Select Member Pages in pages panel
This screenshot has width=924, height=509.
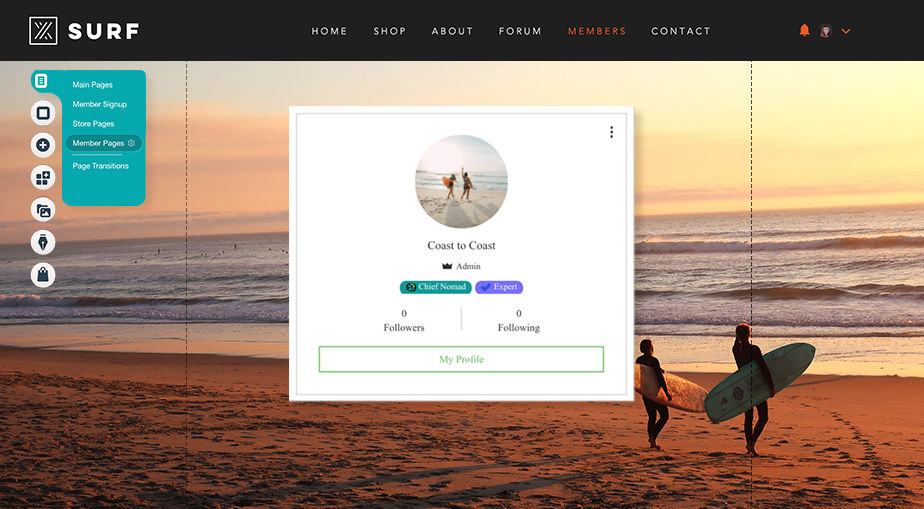[98, 143]
